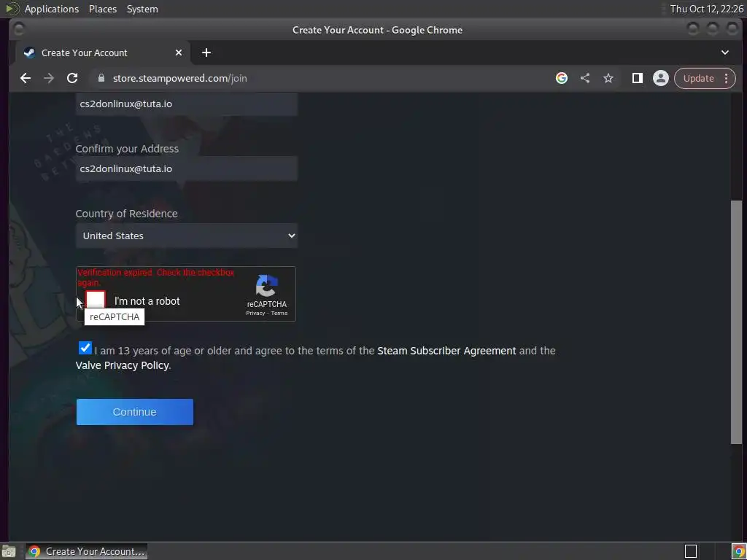Click the address bar URL

179,78
